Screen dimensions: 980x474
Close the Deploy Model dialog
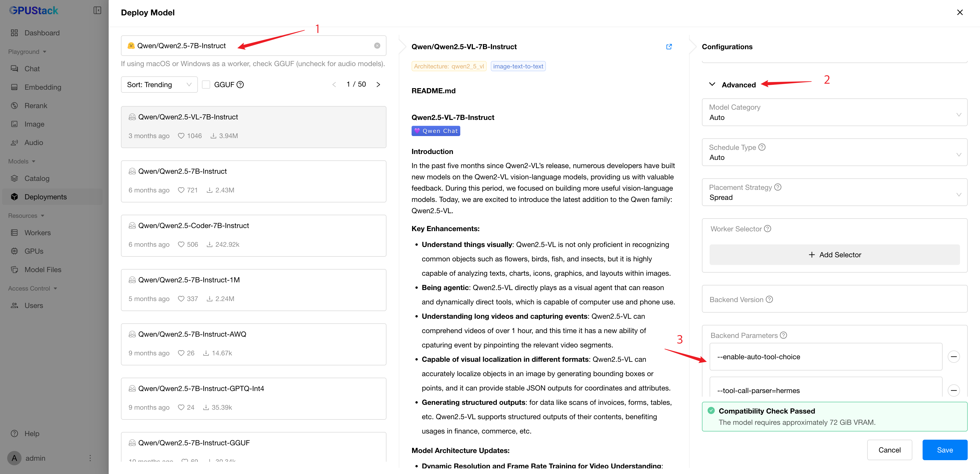click(x=959, y=12)
